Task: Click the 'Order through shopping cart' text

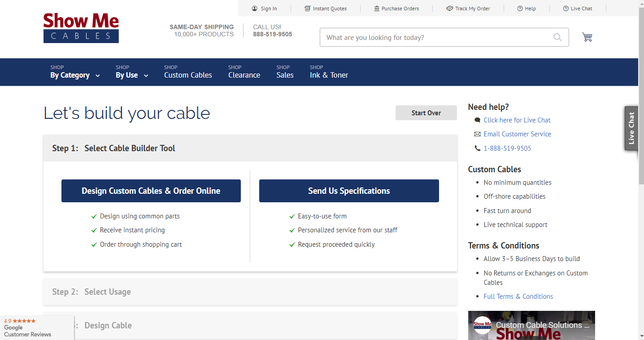Action: pyautogui.click(x=141, y=244)
